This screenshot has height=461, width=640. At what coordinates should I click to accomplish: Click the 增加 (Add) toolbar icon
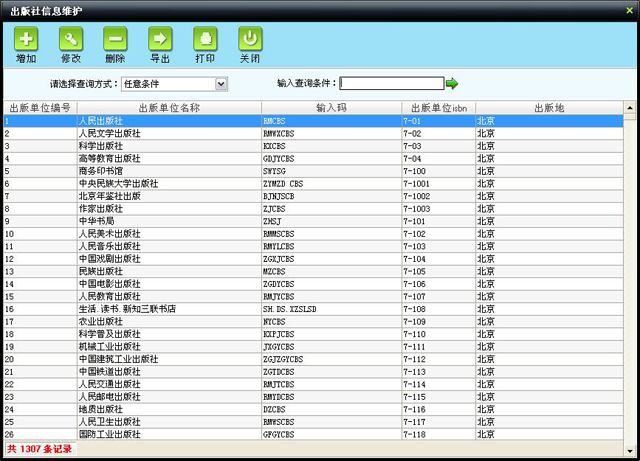[x=26, y=40]
